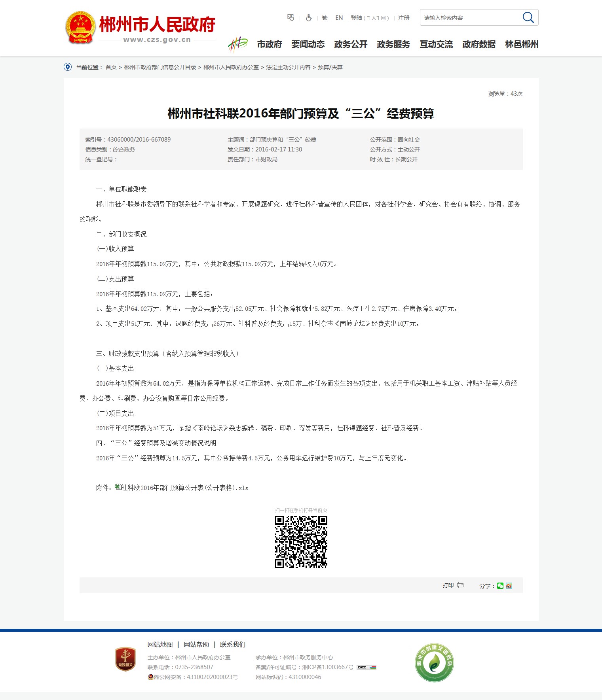Open the 网站帮助 footer link
This screenshot has height=700, width=602.
coord(196,645)
